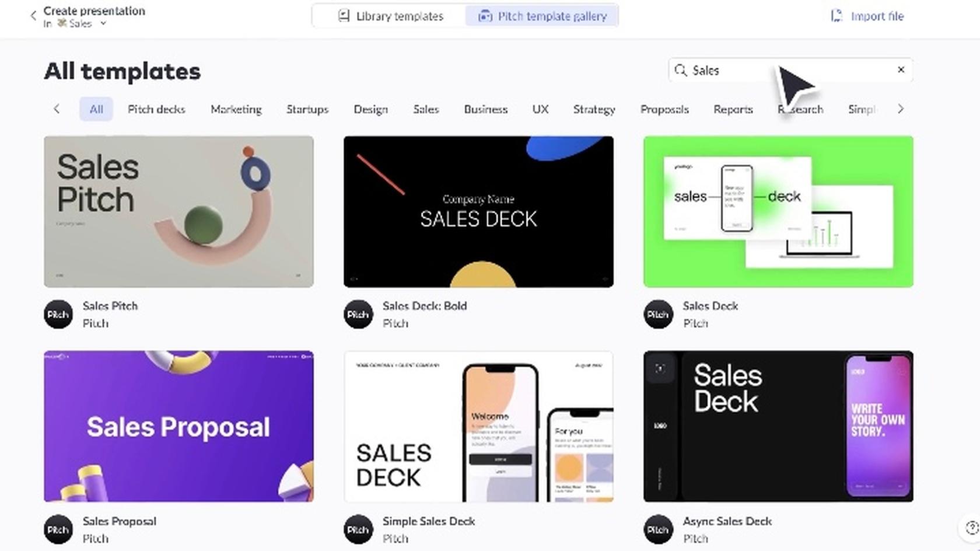This screenshot has width=980, height=551.
Task: Select the Research category
Action: pos(800,109)
